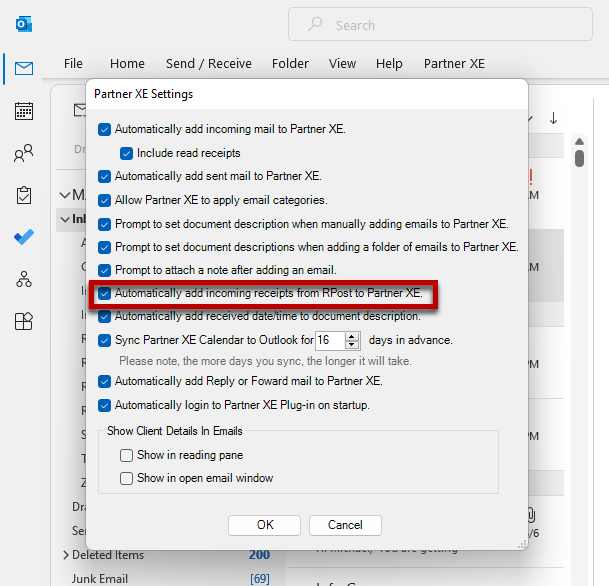Click Cancel to dismiss settings
The width and height of the screenshot is (609, 586).
(345, 525)
